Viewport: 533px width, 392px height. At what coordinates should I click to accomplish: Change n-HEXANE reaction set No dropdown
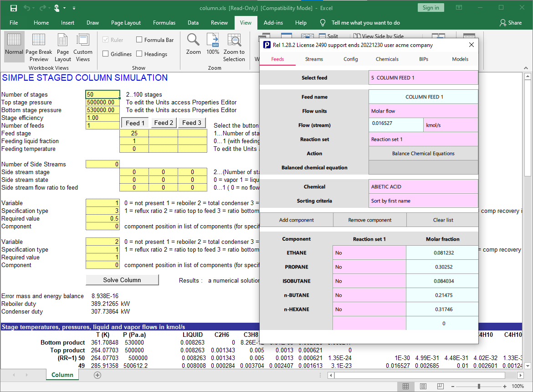pos(369,309)
